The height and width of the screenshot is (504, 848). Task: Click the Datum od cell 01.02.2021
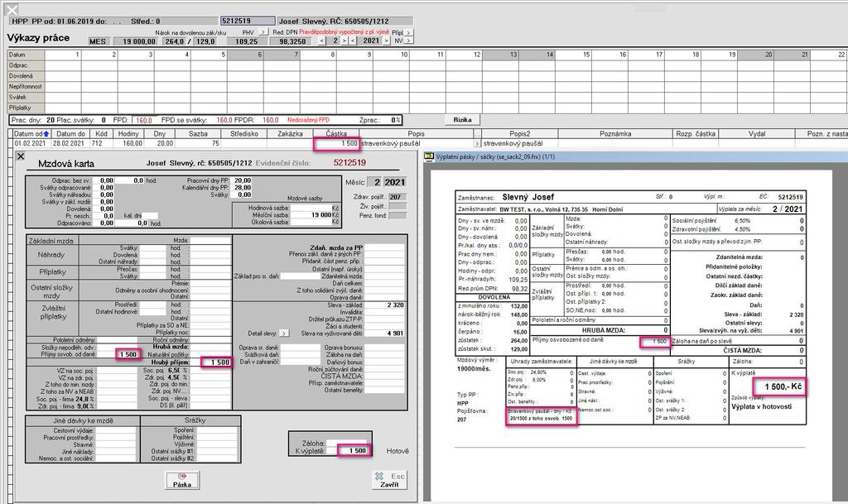(31, 144)
